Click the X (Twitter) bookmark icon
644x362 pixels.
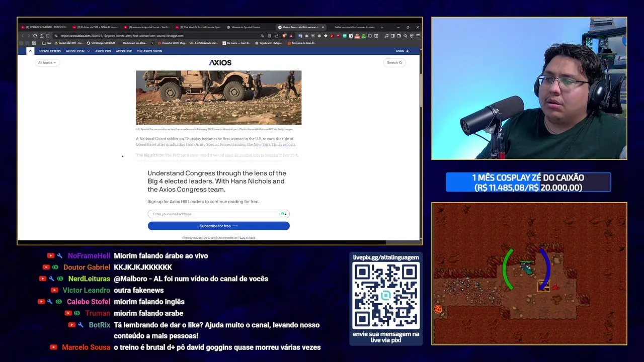point(152,43)
